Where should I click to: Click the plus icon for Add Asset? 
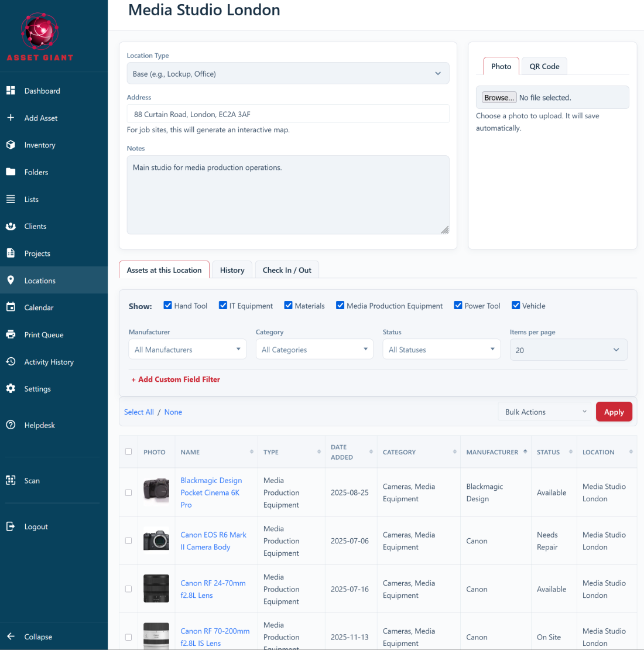pyautogui.click(x=11, y=118)
